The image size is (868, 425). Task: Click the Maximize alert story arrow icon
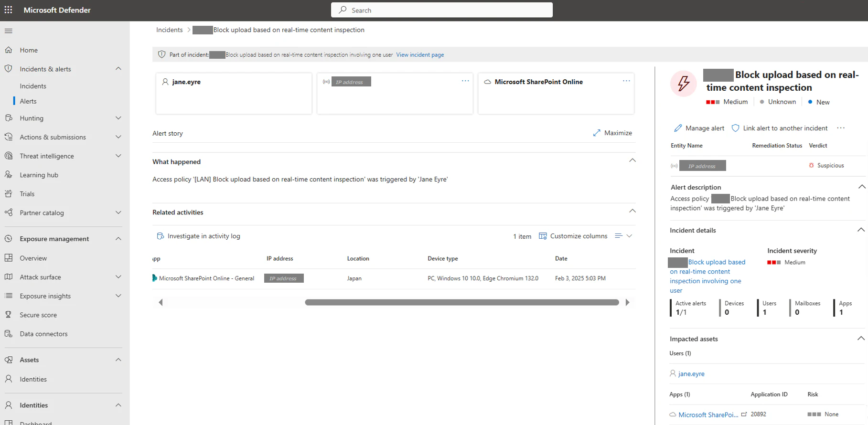(x=597, y=133)
